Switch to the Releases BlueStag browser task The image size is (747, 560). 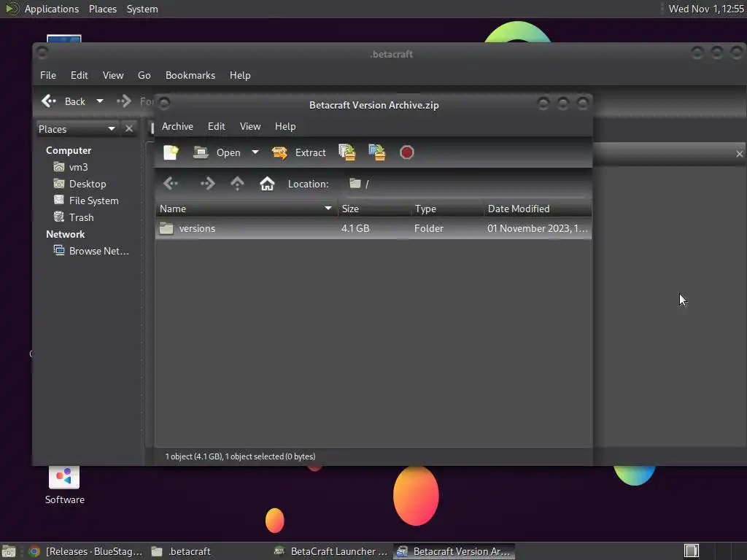click(x=86, y=551)
